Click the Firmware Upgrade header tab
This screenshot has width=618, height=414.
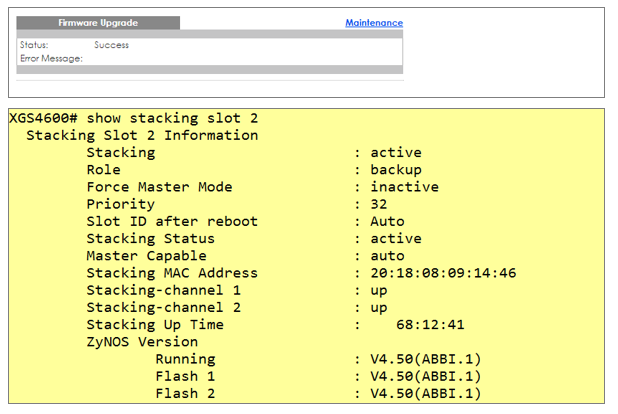98,23
